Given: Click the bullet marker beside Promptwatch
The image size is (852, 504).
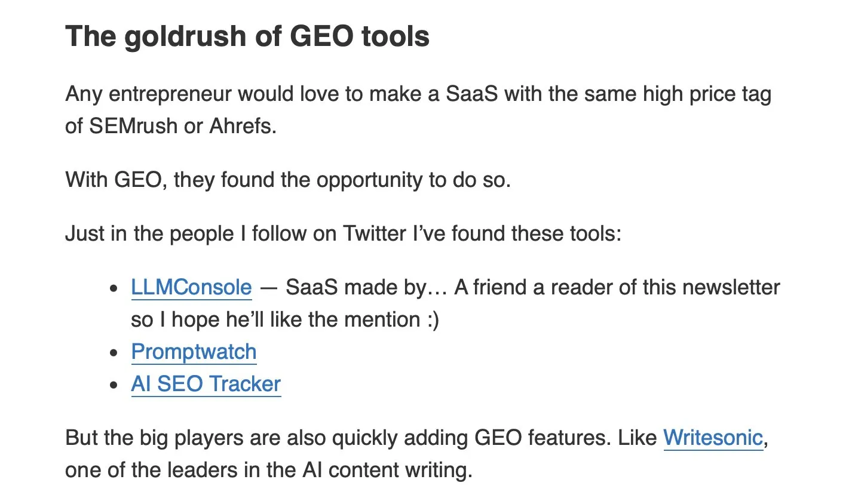Looking at the screenshot, I should coord(114,353).
